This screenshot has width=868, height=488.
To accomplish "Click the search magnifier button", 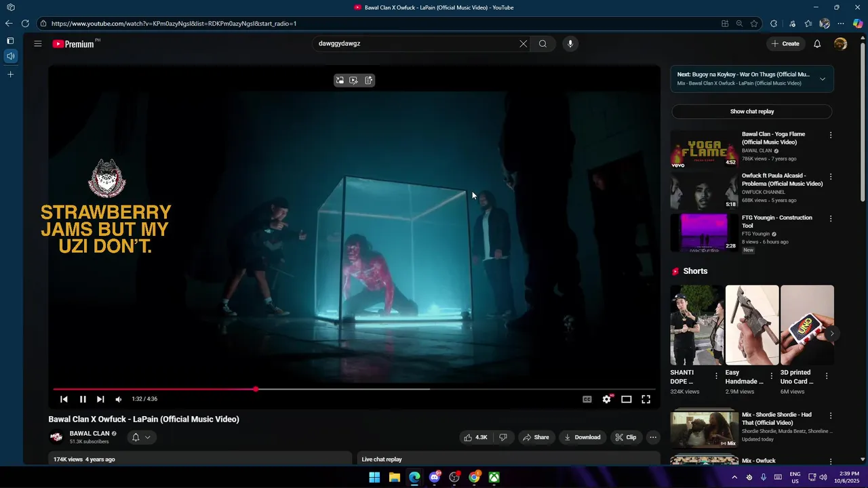I will pyautogui.click(x=542, y=43).
